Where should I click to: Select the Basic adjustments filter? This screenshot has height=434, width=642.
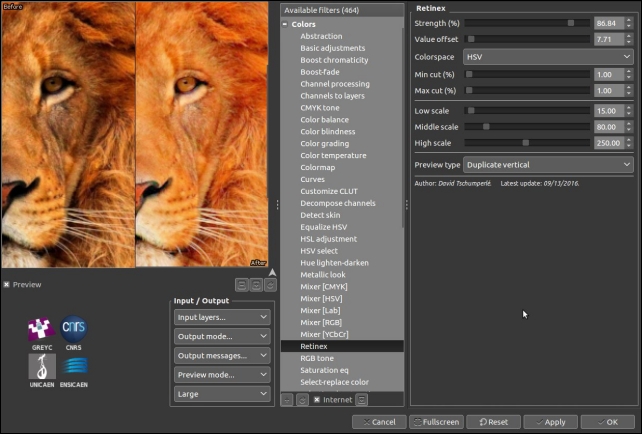click(332, 48)
